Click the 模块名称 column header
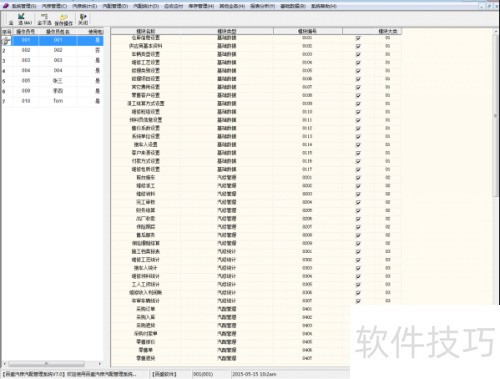 [x=146, y=31]
